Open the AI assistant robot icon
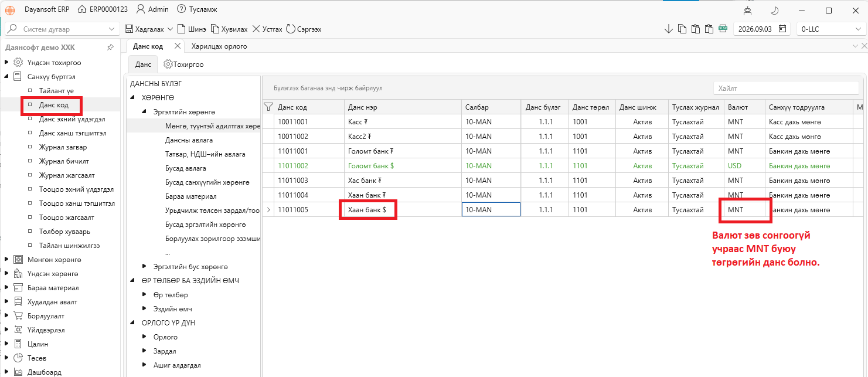Viewport: 868px width, 377px height. click(747, 10)
